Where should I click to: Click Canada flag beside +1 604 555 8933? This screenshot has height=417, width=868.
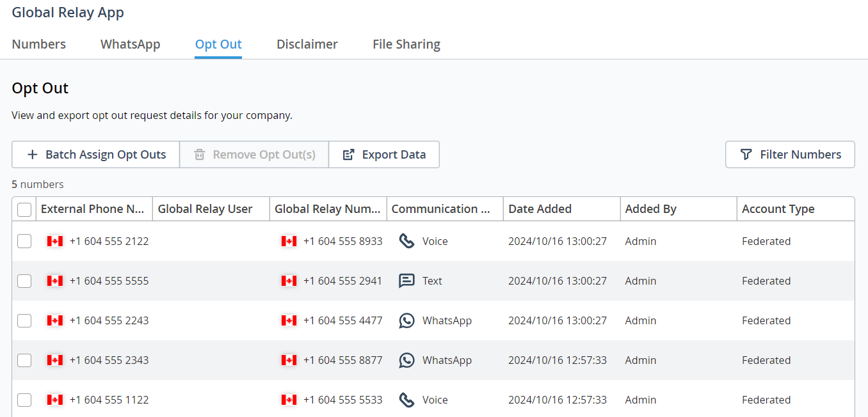pyautogui.click(x=289, y=241)
